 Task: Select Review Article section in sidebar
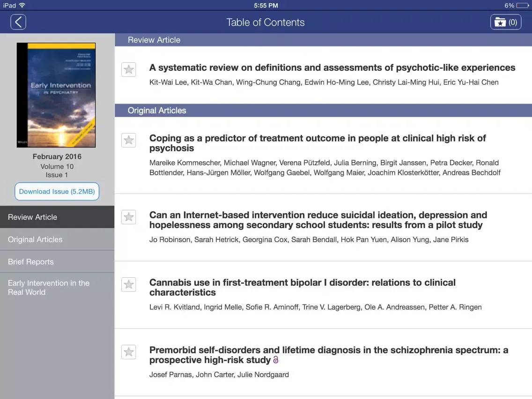pyautogui.click(x=57, y=217)
